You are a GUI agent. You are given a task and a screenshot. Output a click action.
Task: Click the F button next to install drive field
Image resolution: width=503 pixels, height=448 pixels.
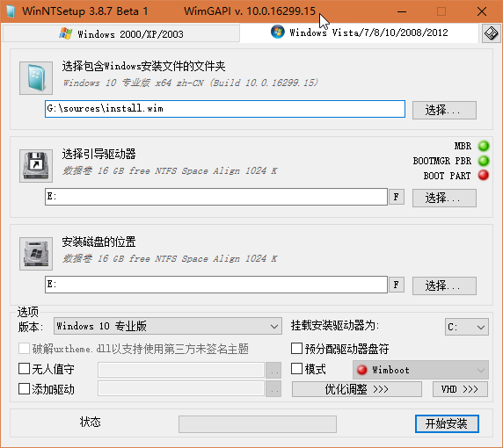tap(397, 285)
